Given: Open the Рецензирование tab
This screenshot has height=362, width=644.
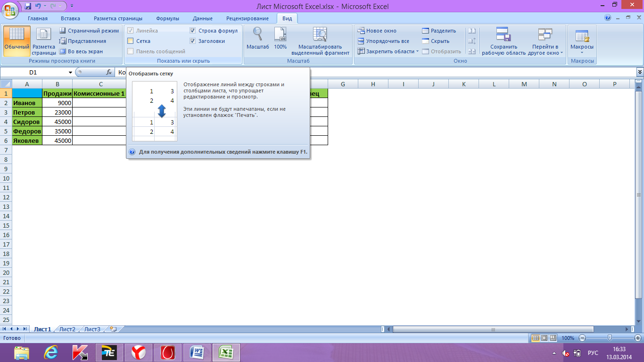Looking at the screenshot, I should click(x=248, y=18).
